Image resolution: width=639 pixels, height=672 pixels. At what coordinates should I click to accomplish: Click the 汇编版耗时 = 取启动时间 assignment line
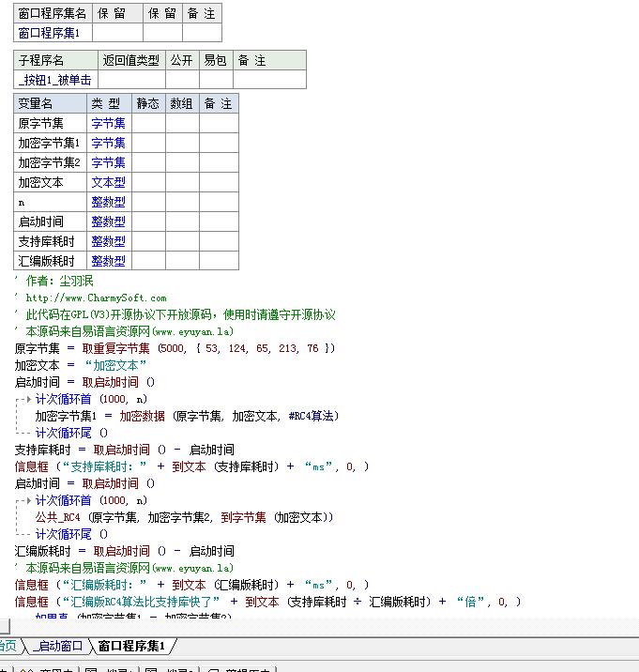tap(124, 551)
